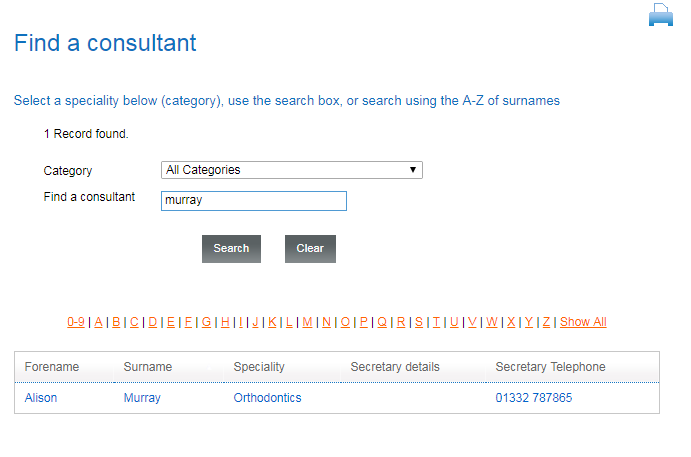Click the Secretary details column header
The image size is (691, 457).
395,367
